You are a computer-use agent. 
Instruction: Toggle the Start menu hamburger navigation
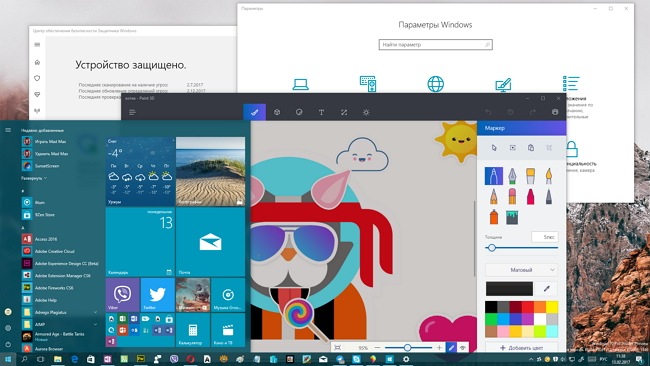pos(8,130)
